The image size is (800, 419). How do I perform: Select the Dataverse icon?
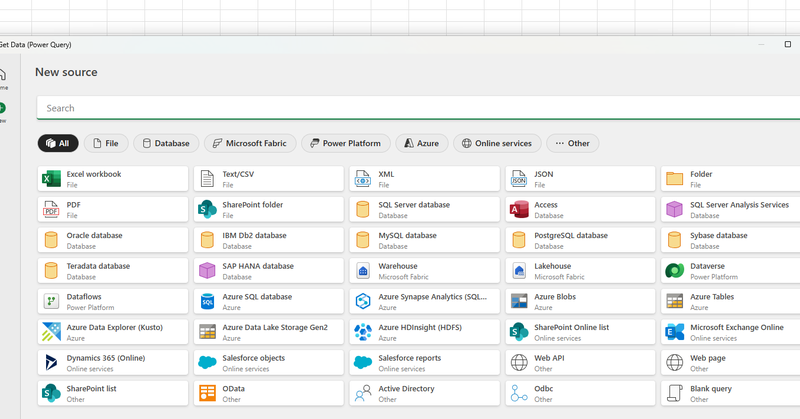tap(674, 271)
